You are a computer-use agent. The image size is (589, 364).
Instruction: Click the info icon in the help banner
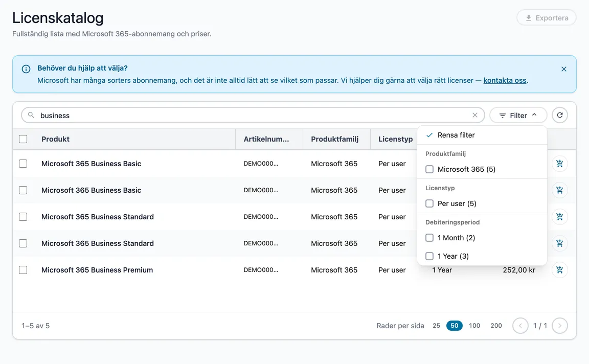pyautogui.click(x=26, y=69)
